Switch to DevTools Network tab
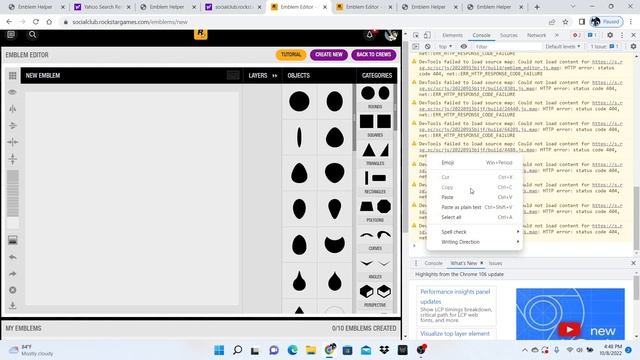The width and height of the screenshot is (640, 360). 536,36
